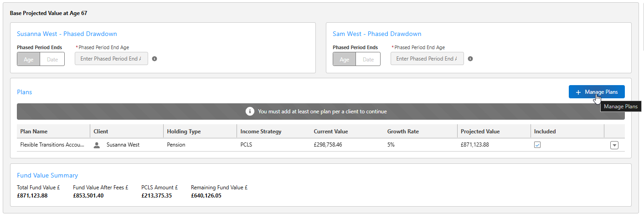This screenshot has width=644, height=218.
Task: Uncheck Included for Flexible Transitions Account plan
Action: [x=537, y=145]
